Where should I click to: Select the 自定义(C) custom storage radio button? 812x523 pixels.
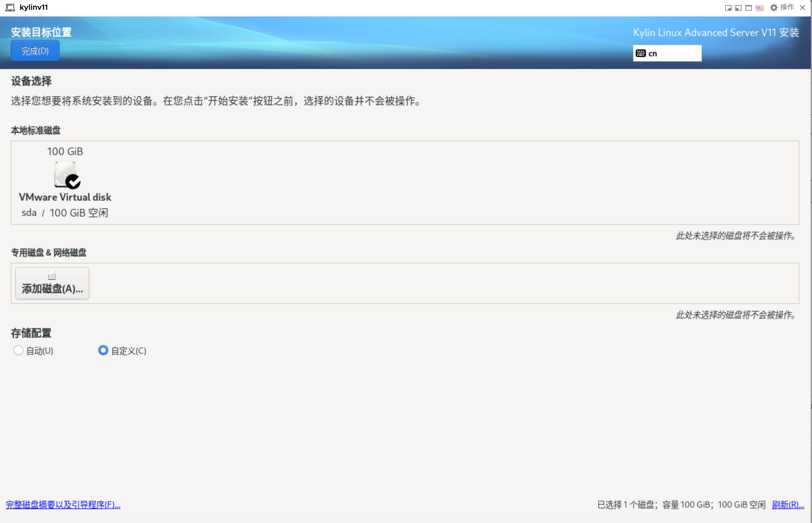point(103,350)
